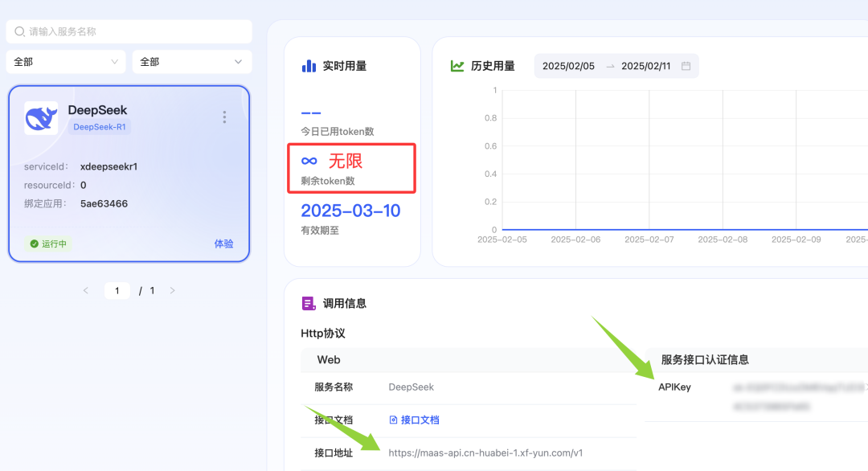Click the search magnifier icon
The height and width of the screenshot is (471, 868).
tap(19, 31)
